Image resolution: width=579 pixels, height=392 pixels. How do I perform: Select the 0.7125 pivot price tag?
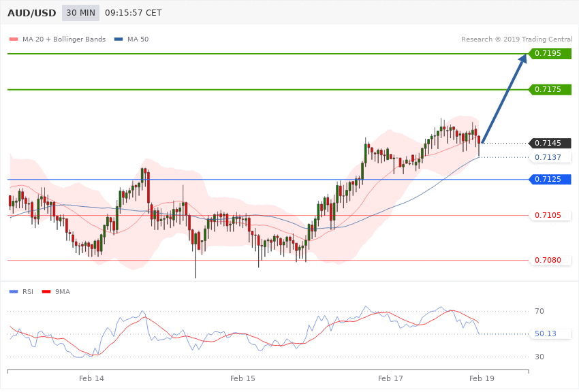[x=550, y=179]
